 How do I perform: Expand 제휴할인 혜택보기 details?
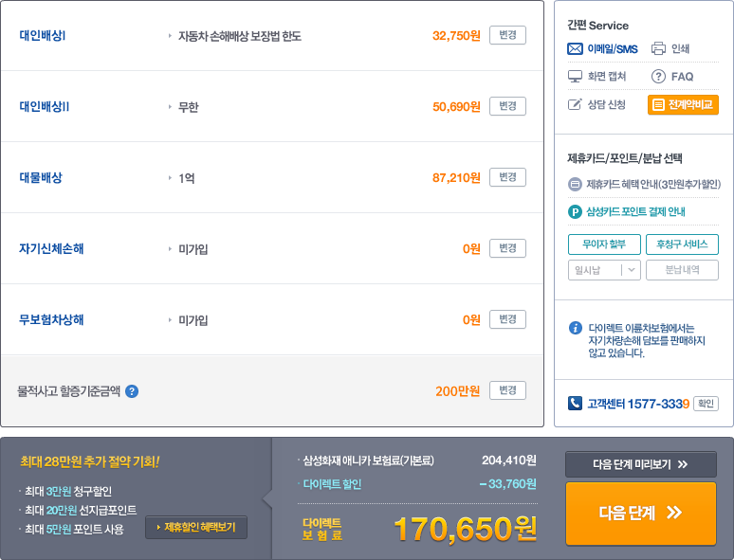coord(196,527)
